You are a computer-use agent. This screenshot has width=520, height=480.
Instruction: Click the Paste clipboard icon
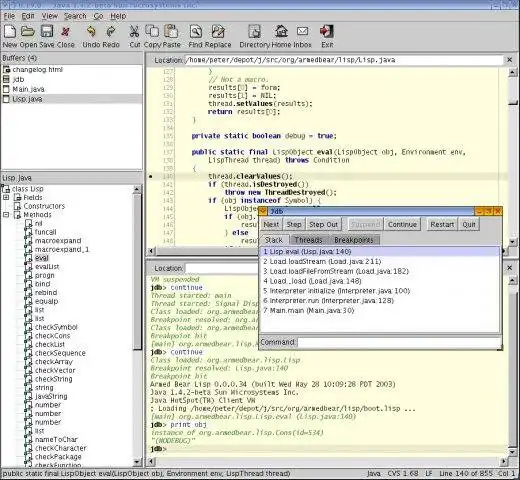[171, 31]
